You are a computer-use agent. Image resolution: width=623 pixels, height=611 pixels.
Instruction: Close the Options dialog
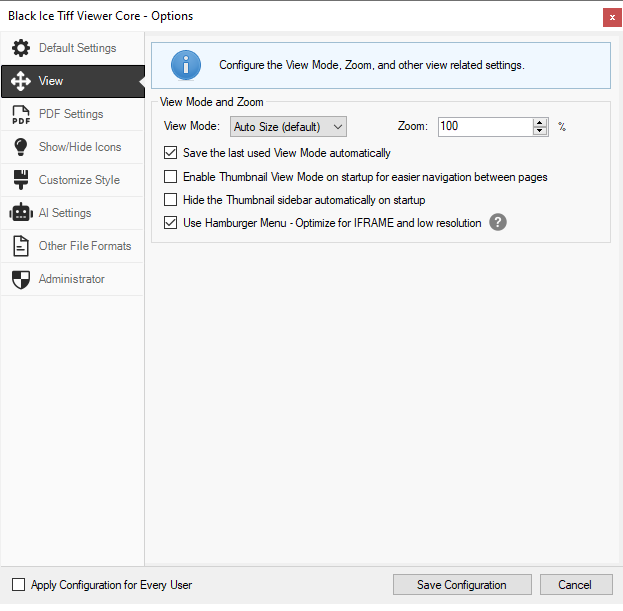[x=612, y=17]
